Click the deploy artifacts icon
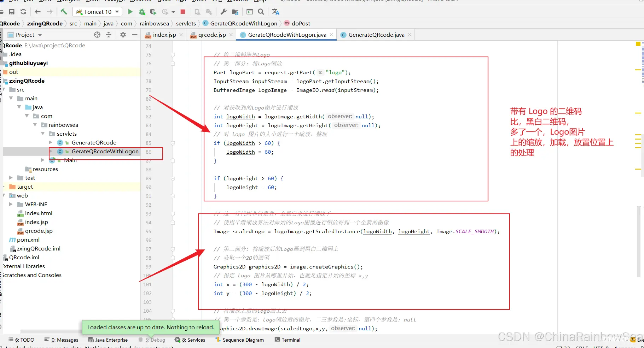The image size is (644, 348). [x=209, y=12]
